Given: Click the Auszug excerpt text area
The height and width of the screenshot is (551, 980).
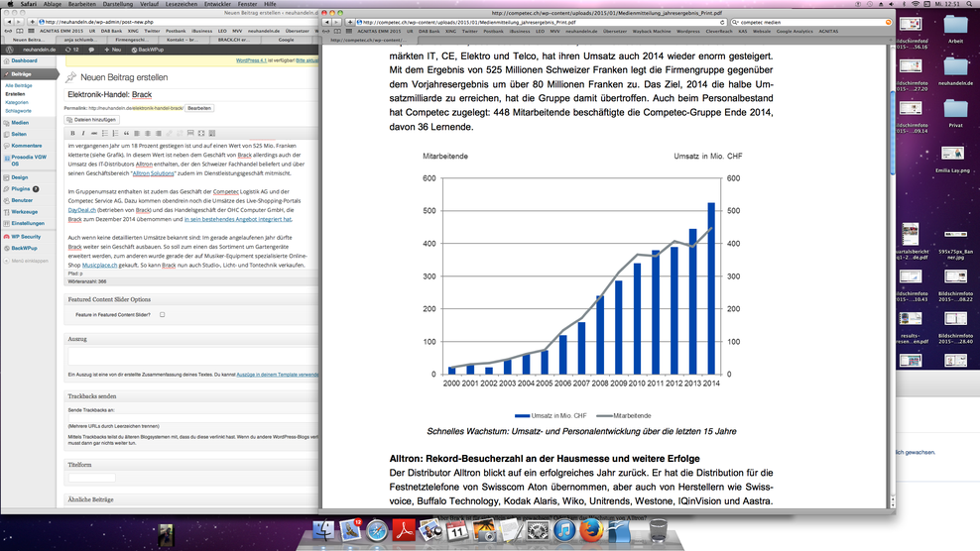Looking at the screenshot, I should click(193, 357).
